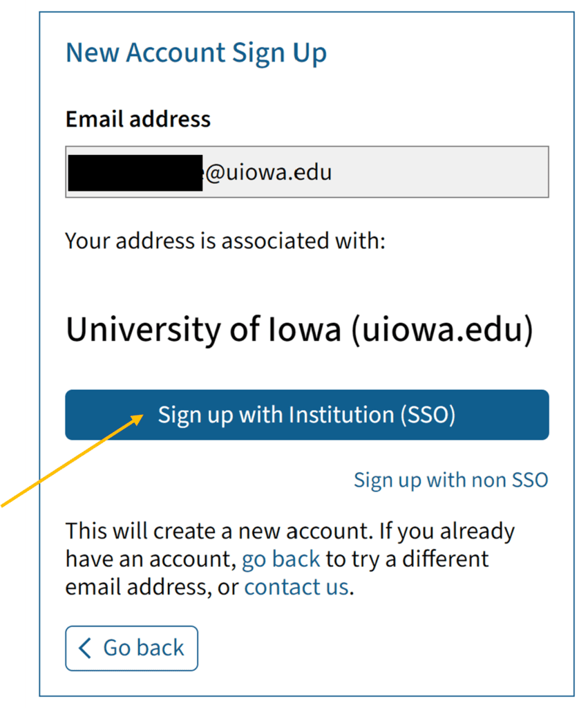The height and width of the screenshot is (708, 588).
Task: Click the black redaction box in email field
Action: [x=135, y=172]
